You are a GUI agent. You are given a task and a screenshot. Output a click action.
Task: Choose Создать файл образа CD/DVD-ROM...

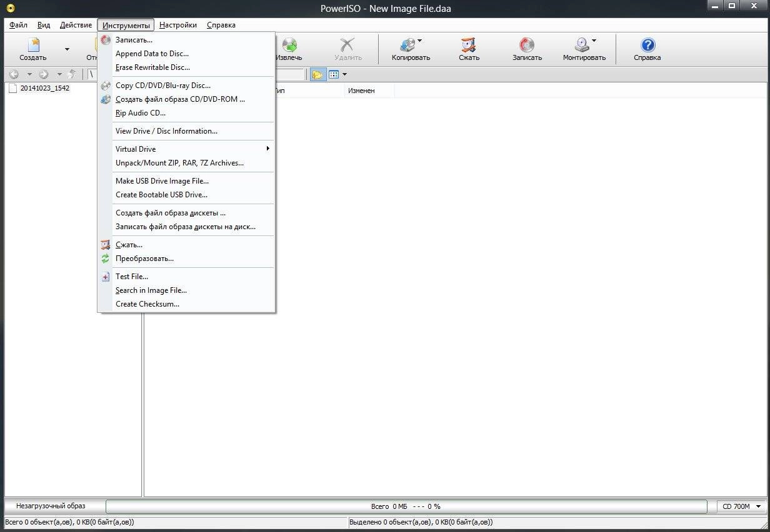[x=186, y=99]
